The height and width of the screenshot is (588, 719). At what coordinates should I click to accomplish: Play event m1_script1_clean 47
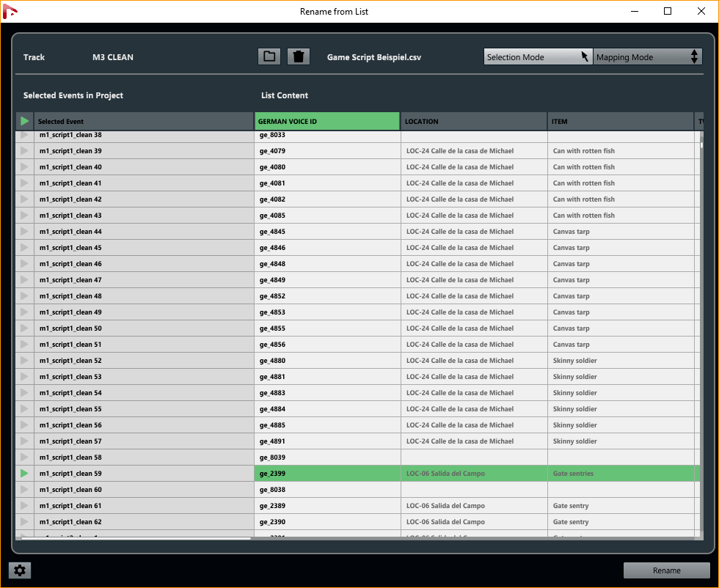[25, 279]
